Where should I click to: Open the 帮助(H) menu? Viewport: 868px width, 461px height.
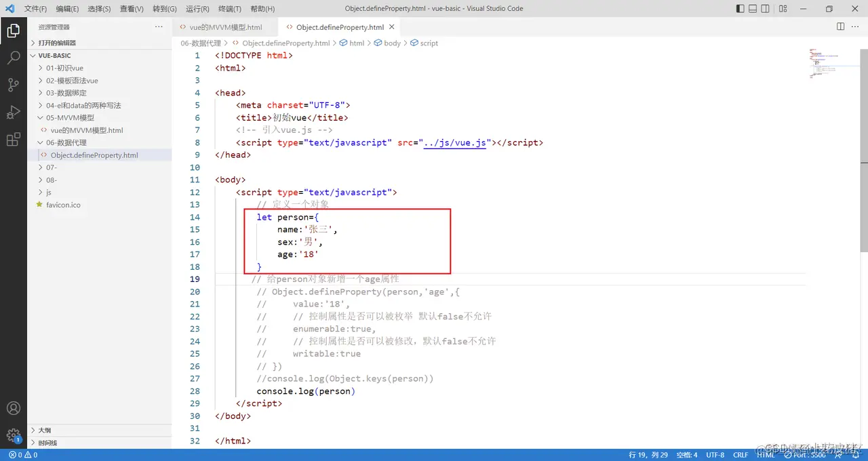click(262, 9)
